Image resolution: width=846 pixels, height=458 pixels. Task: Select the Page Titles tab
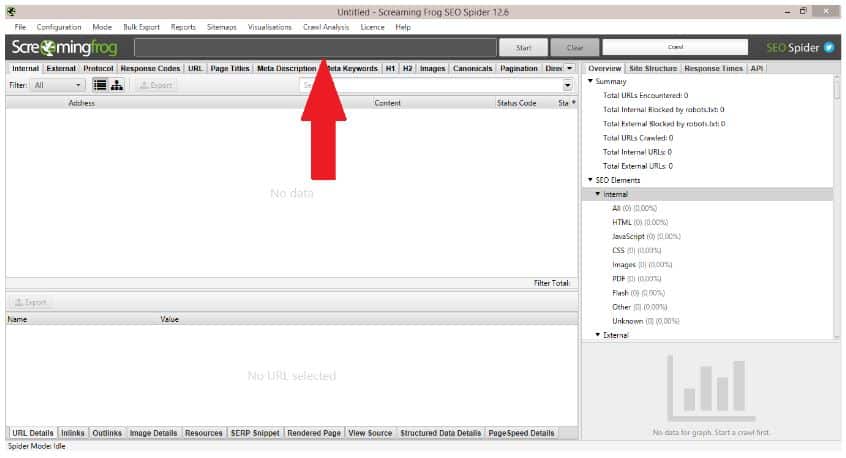pyautogui.click(x=230, y=68)
